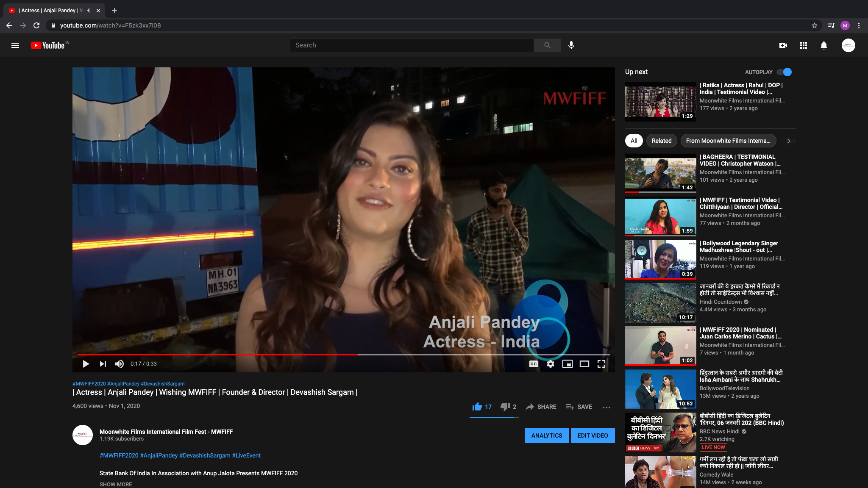Screen dimensions: 868x488
Task: Show more filter chips with arrow
Action: 788,141
